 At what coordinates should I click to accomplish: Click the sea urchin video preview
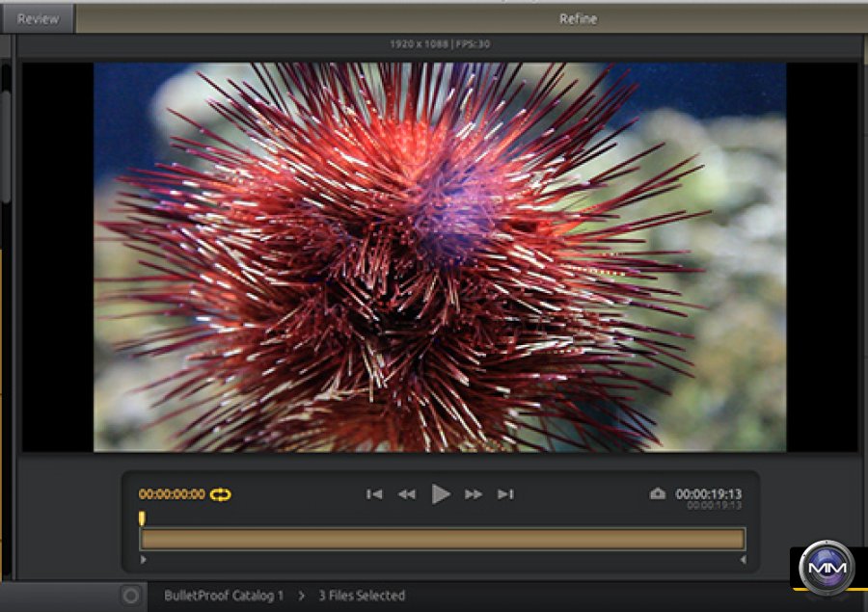(x=440, y=257)
